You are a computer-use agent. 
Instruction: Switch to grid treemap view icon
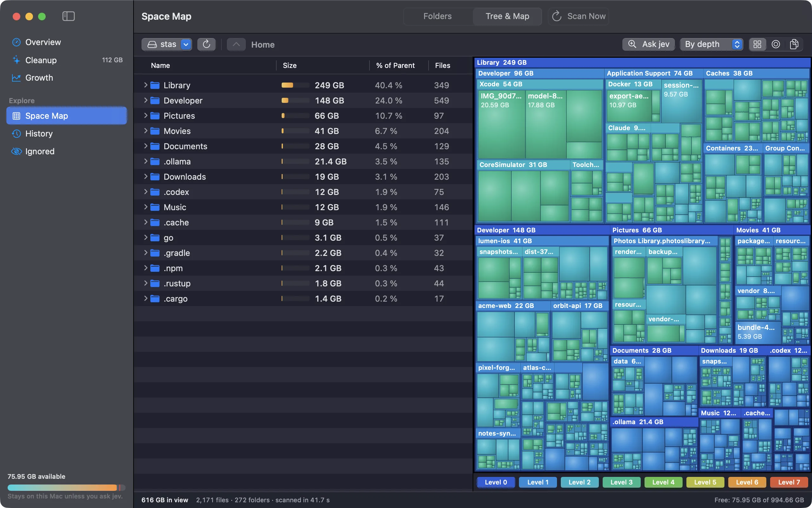(x=757, y=44)
